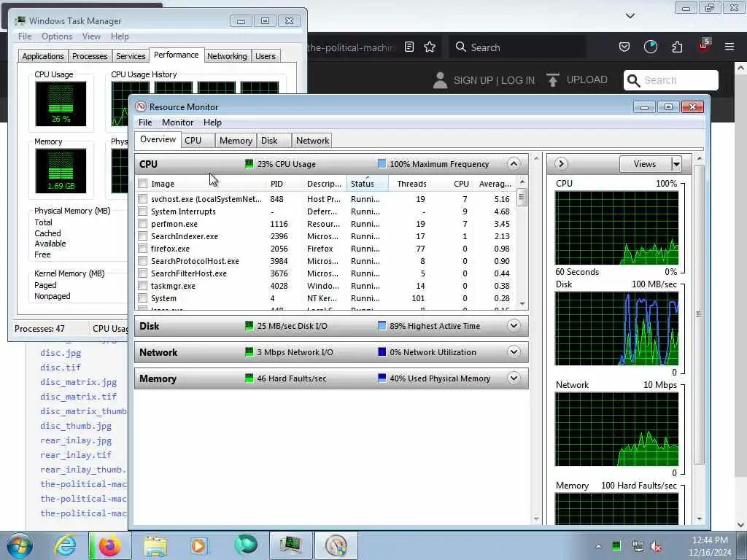
Task: Open Resource Monitor File menu
Action: pyautogui.click(x=145, y=122)
